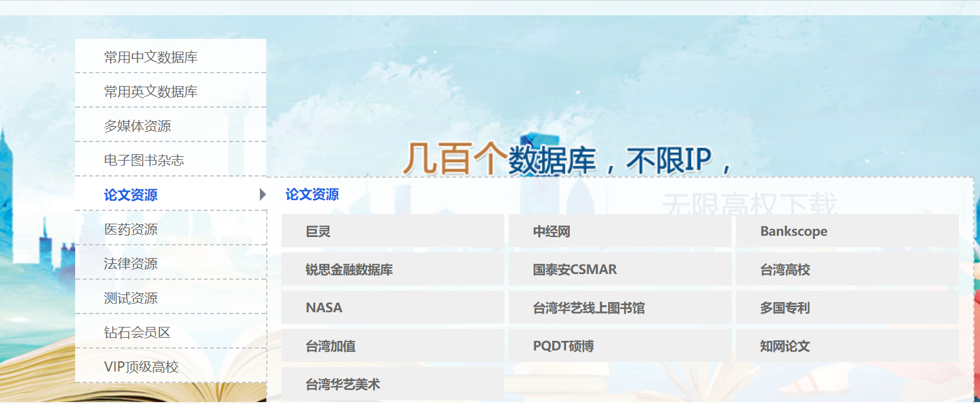The width and height of the screenshot is (980, 404).
Task: Click 论文资源 submenu heading
Action: (312, 194)
